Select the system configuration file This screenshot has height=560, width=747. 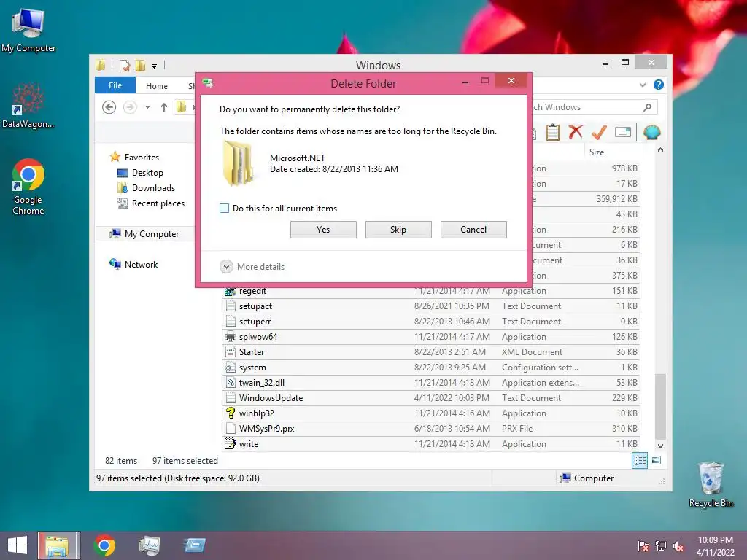(431, 367)
